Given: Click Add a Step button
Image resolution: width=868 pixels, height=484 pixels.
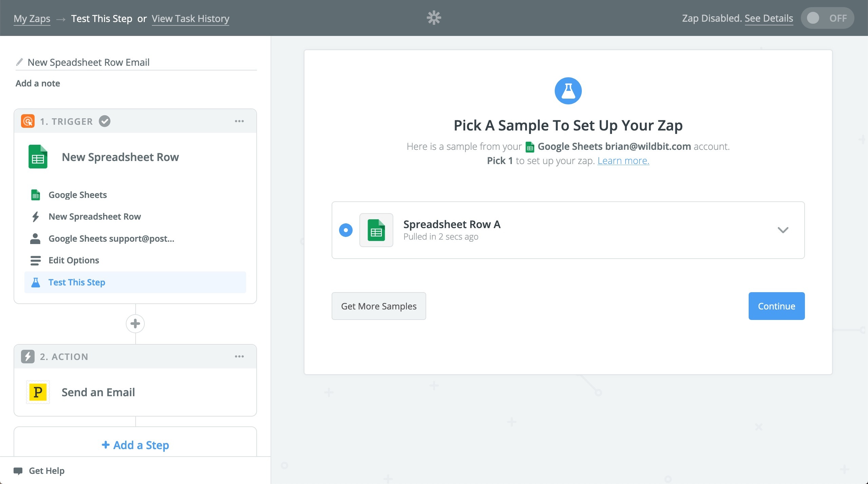Looking at the screenshot, I should [x=135, y=445].
